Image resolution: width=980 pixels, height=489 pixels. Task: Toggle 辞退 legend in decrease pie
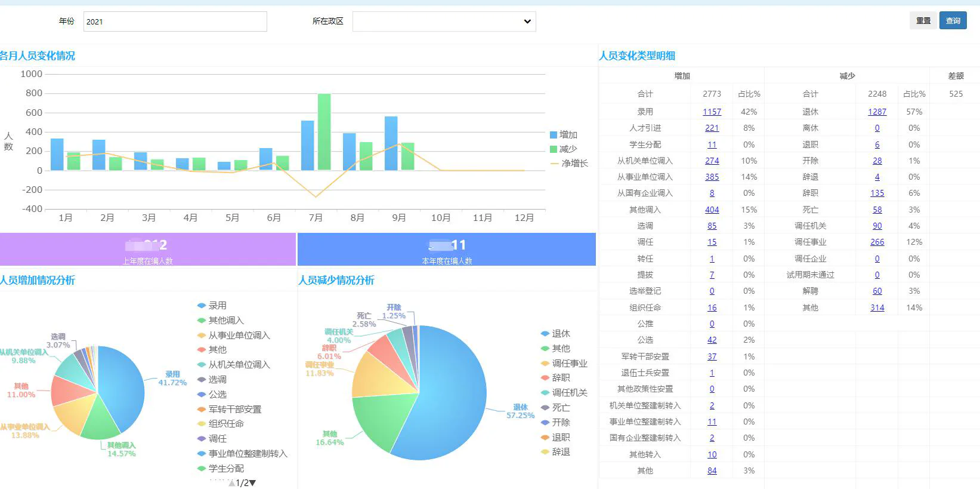(555, 452)
